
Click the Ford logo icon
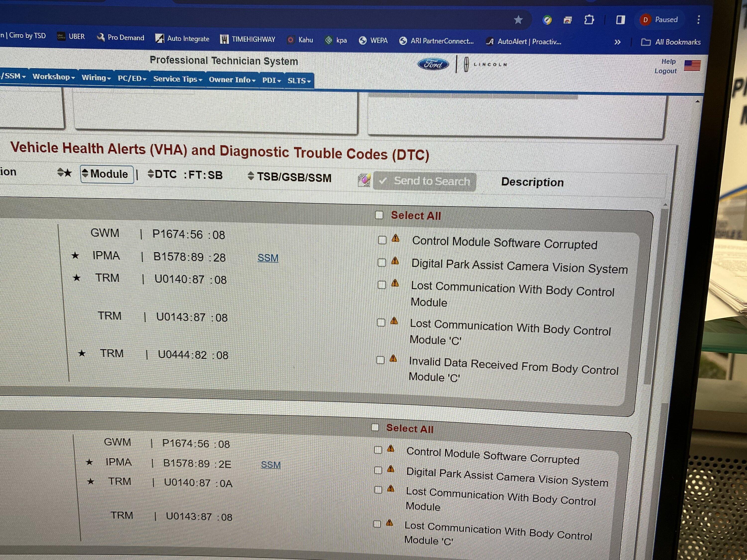point(433,64)
